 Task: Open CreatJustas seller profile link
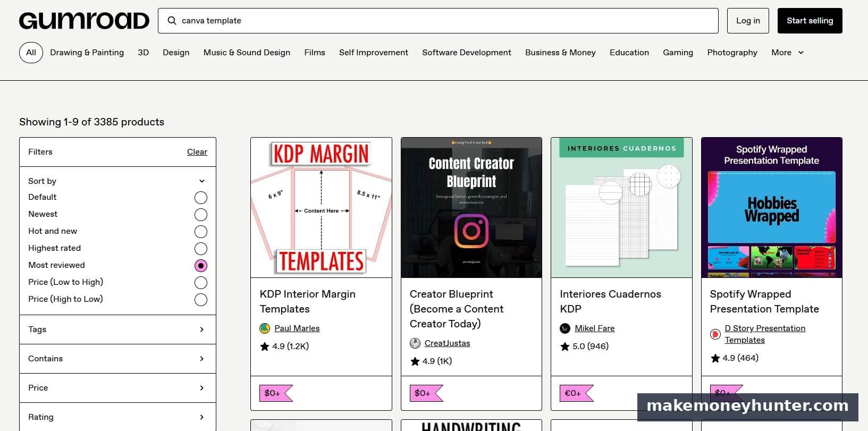[x=447, y=343]
